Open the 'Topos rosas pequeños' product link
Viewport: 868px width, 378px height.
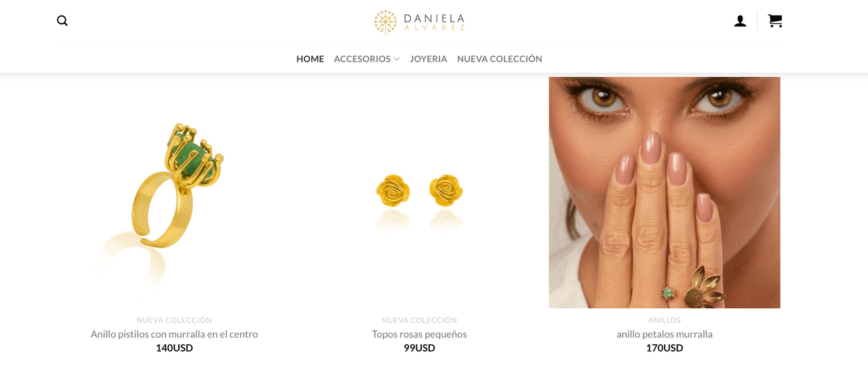(419, 334)
